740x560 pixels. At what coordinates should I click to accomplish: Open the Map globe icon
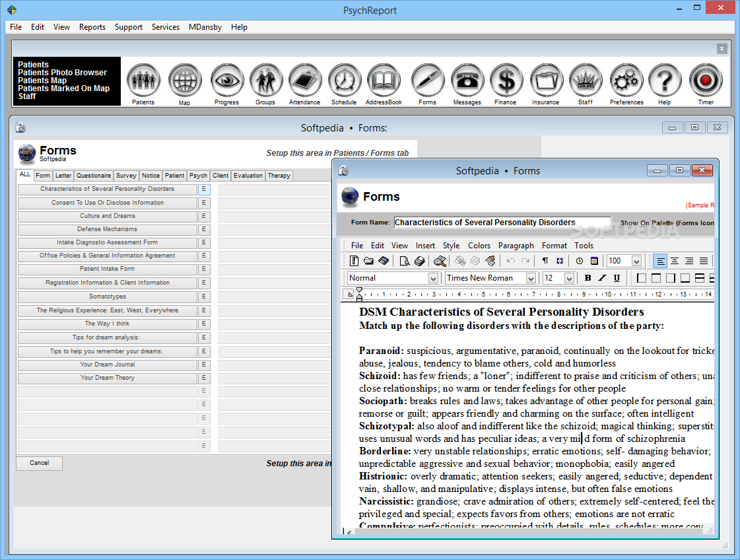185,81
